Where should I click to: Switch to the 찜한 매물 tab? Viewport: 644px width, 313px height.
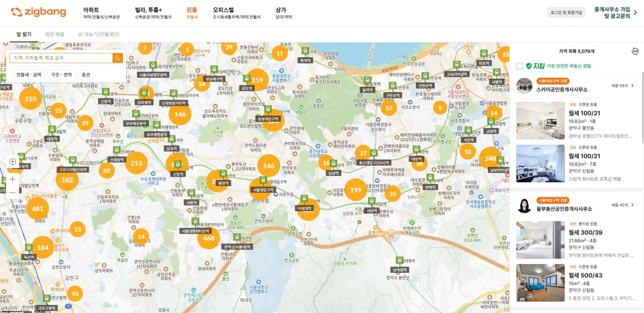point(54,34)
